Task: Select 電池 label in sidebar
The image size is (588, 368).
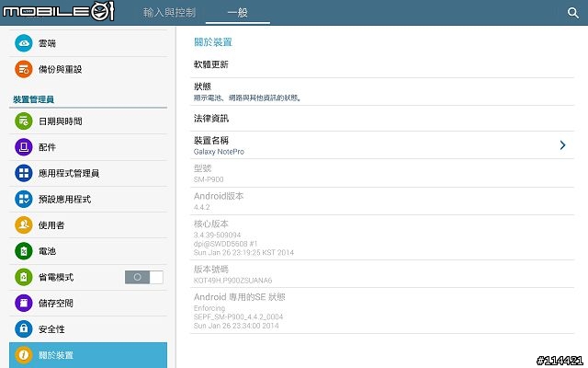Action: tap(47, 251)
